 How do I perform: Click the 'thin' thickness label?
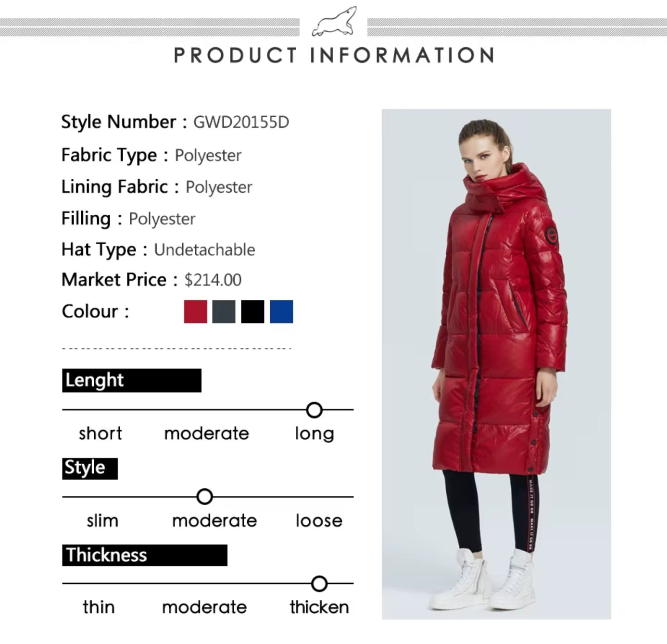pos(99,607)
